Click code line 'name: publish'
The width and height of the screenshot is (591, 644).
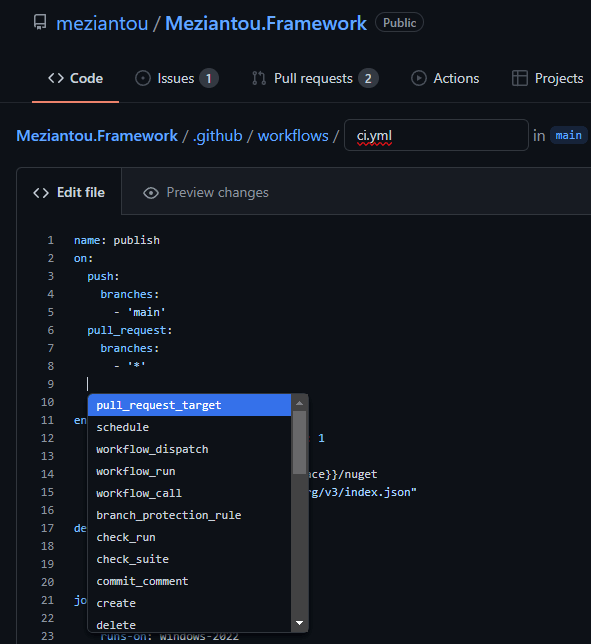[117, 240]
